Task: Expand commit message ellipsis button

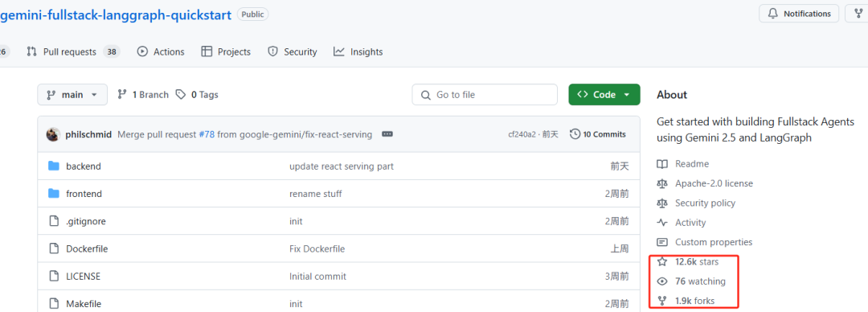Action: click(387, 134)
